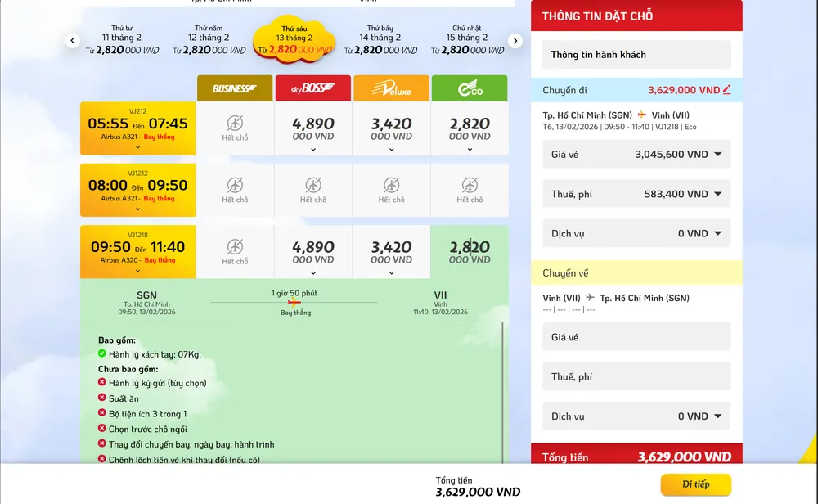Expand SkyBoss fare arrow for 05:55 flight
This screenshot has height=504, width=818.
[313, 150]
